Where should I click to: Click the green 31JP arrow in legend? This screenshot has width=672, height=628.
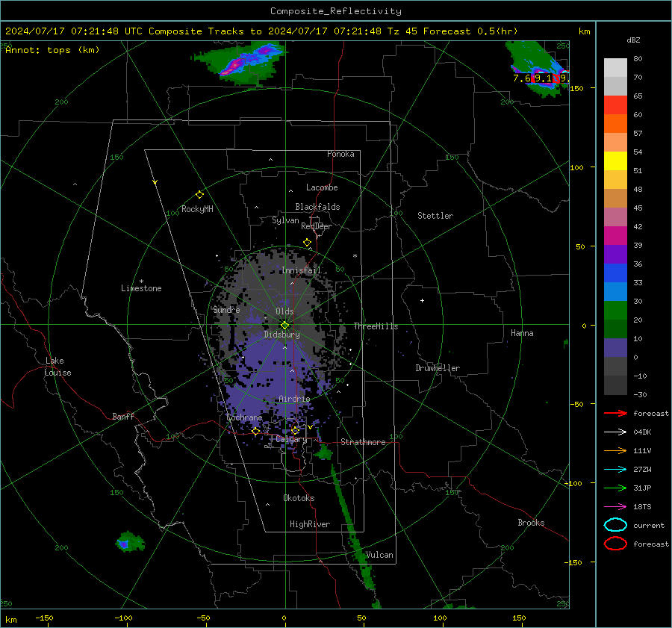(x=615, y=488)
